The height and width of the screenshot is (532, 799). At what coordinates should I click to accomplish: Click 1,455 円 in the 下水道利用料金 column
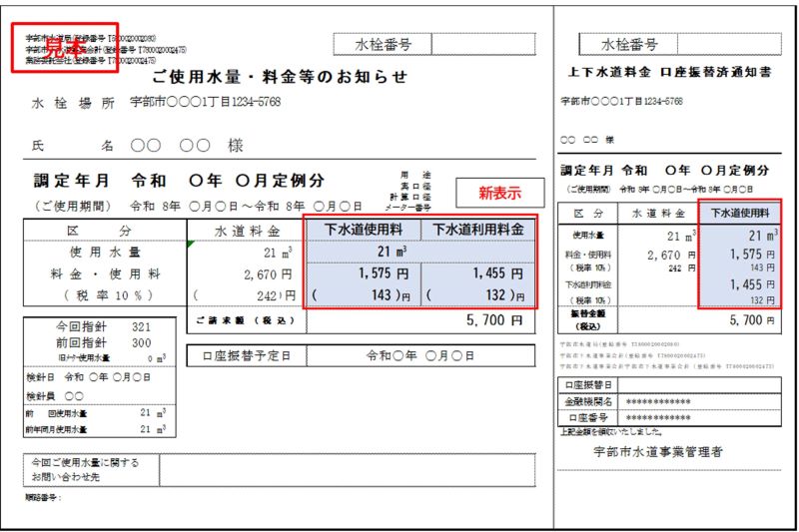[x=497, y=273]
